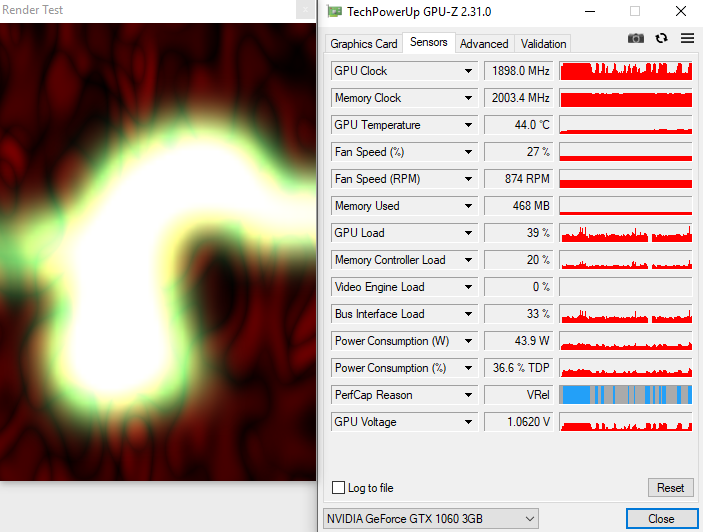Click the 39 % GPU Load value
The height and width of the screenshot is (532, 703).
click(x=519, y=233)
